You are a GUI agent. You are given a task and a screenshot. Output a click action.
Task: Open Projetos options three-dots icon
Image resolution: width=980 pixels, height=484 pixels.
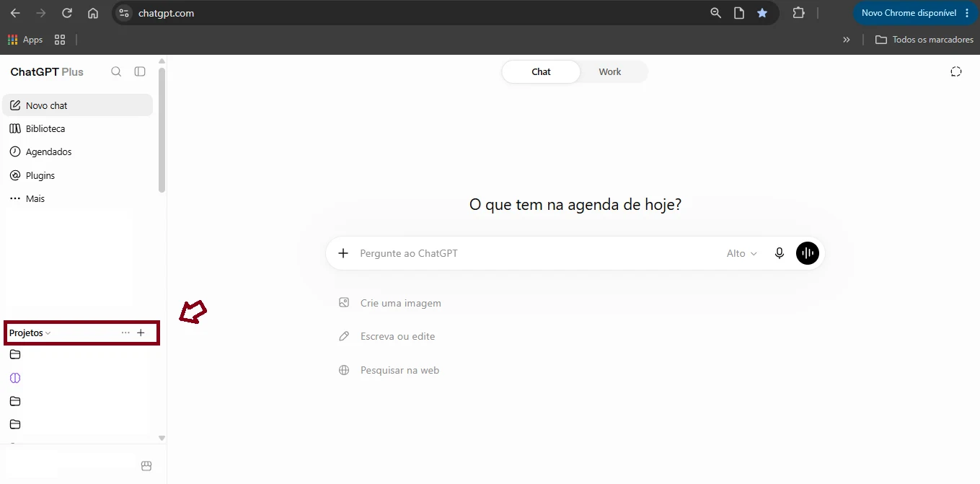(125, 333)
